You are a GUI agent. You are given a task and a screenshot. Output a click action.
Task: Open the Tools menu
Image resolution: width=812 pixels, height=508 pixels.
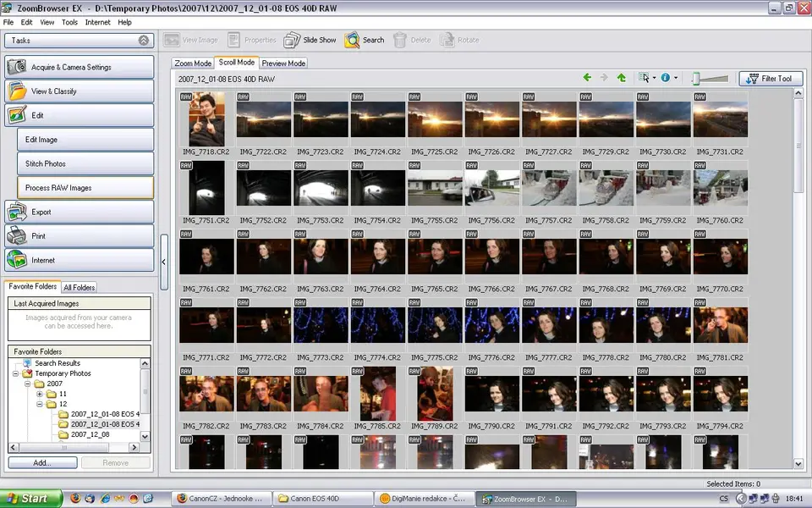[x=69, y=22]
